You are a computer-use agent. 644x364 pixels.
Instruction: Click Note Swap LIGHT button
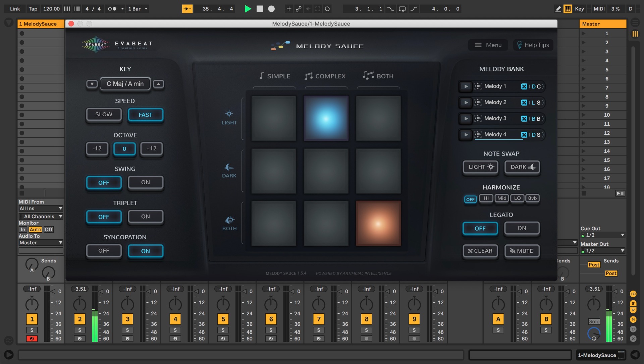[x=480, y=167]
